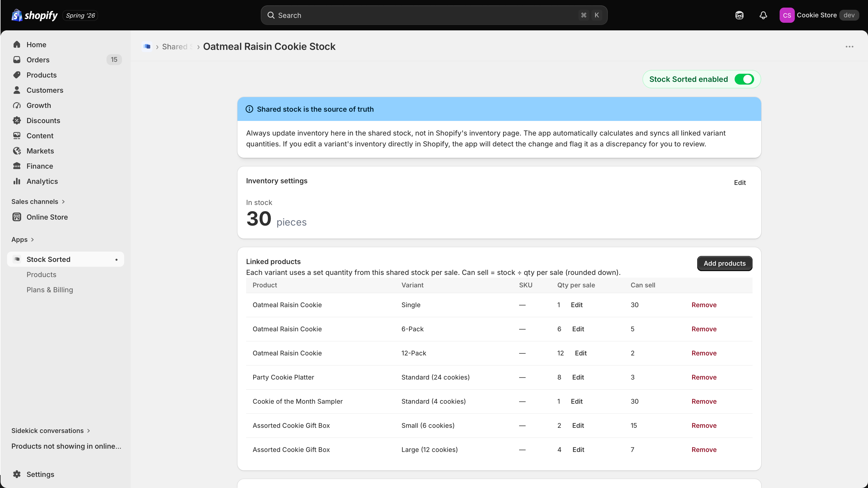Toggle the Stock Sorted enabled switch
The height and width of the screenshot is (488, 868).
click(x=744, y=79)
